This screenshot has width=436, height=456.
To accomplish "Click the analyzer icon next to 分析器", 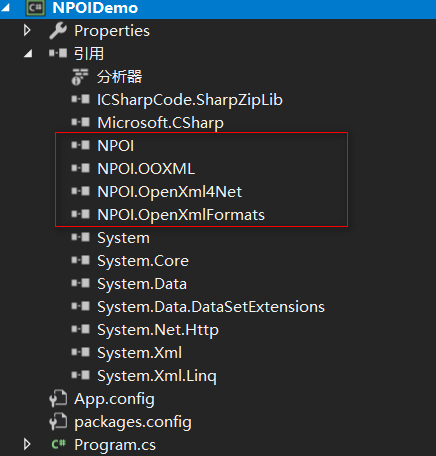I will 80,77.
